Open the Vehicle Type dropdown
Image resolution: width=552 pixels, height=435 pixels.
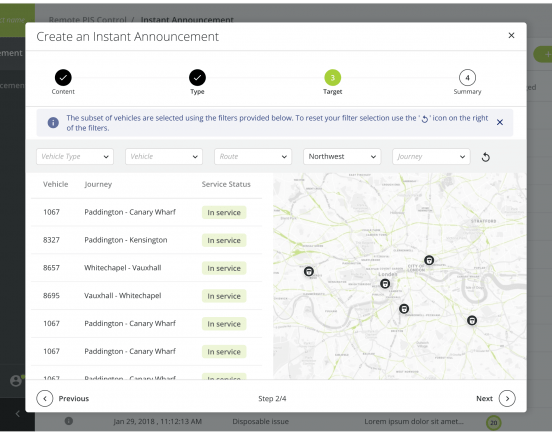75,157
